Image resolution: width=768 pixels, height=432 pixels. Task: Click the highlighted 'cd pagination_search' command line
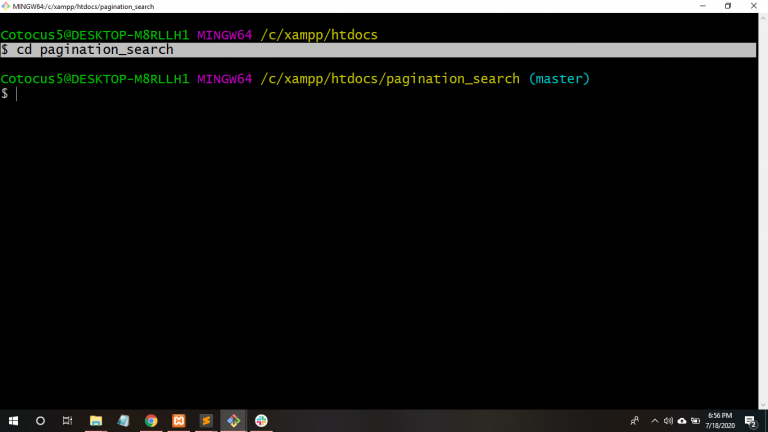pos(378,49)
